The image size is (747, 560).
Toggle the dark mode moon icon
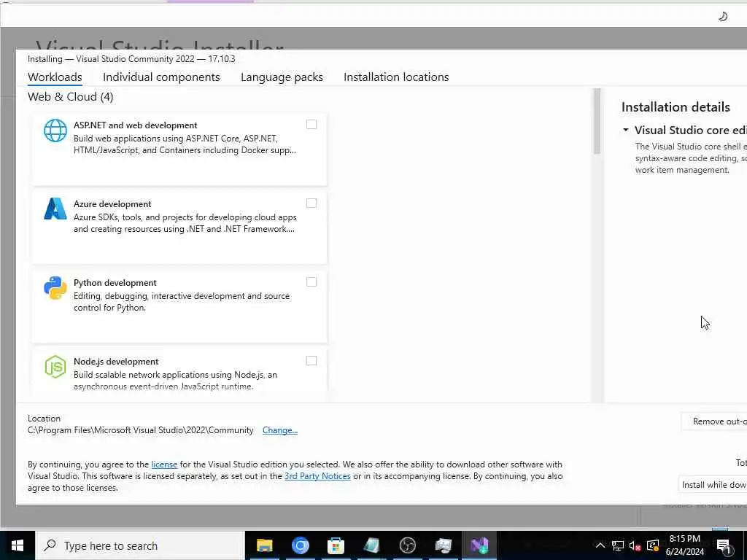tap(723, 17)
